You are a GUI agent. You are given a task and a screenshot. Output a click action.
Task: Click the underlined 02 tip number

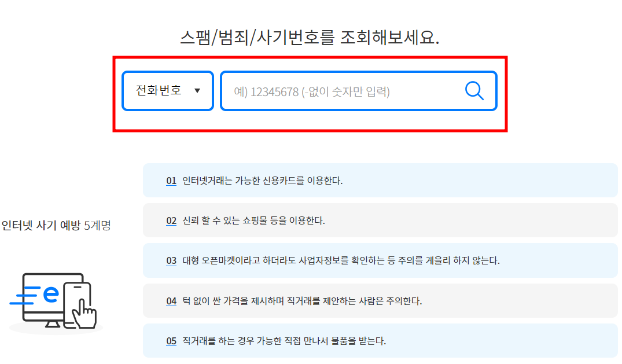pos(170,220)
